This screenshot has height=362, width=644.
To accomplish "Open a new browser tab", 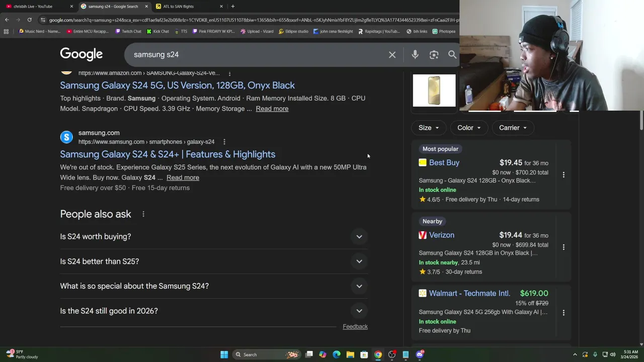I will (232, 6).
